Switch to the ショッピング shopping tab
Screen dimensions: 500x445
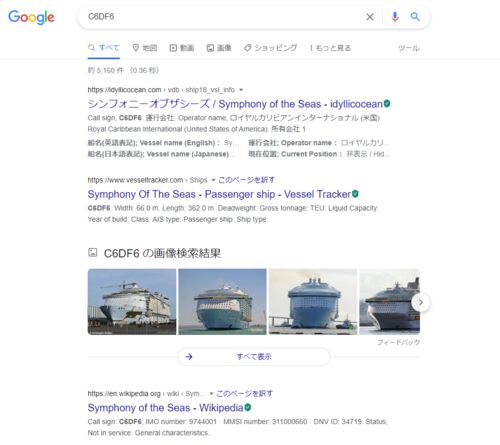pos(270,48)
